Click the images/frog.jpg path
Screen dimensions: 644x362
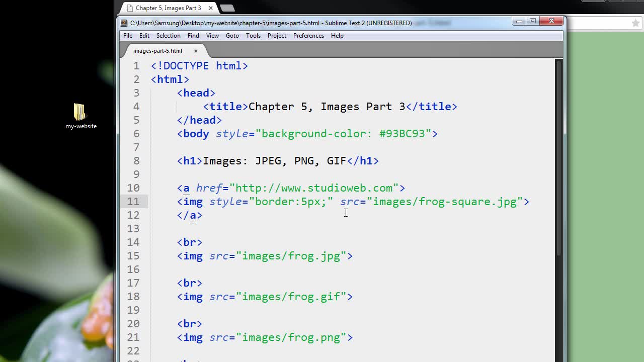pyautogui.click(x=291, y=256)
